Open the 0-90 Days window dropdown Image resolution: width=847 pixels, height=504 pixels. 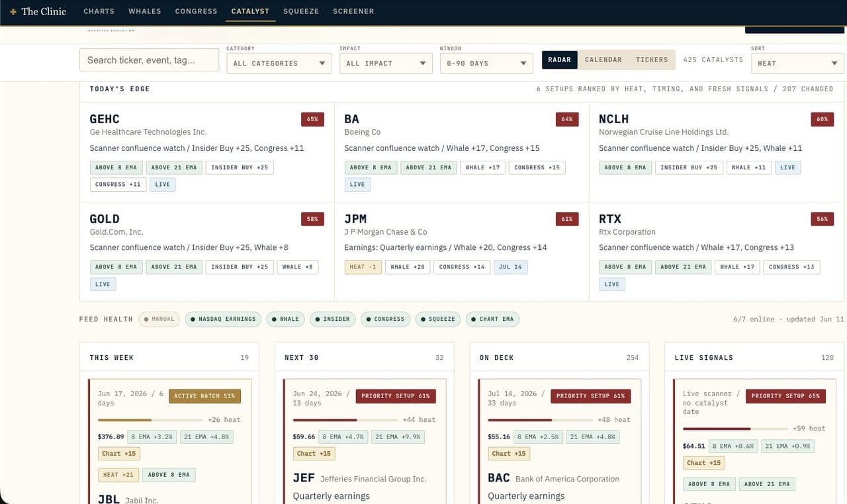pos(486,63)
